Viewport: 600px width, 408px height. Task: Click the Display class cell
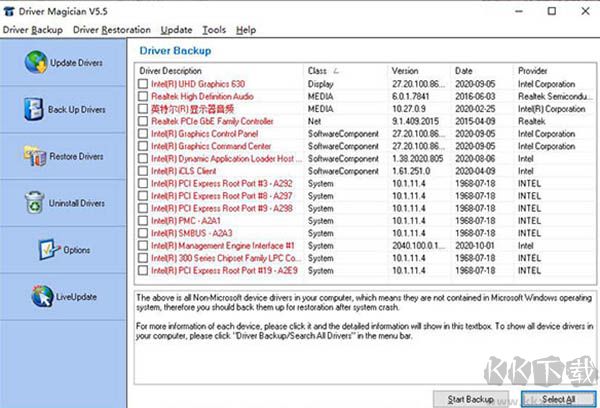click(320, 84)
